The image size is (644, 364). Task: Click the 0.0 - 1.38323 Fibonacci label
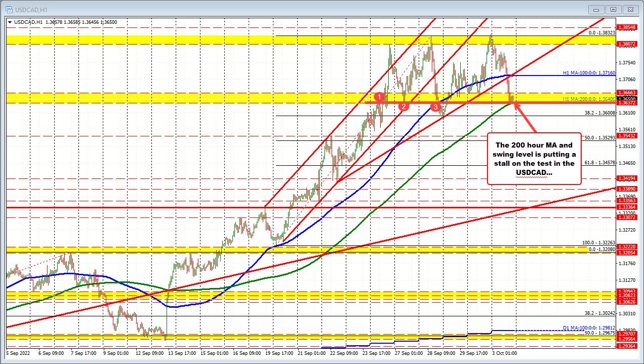click(601, 32)
